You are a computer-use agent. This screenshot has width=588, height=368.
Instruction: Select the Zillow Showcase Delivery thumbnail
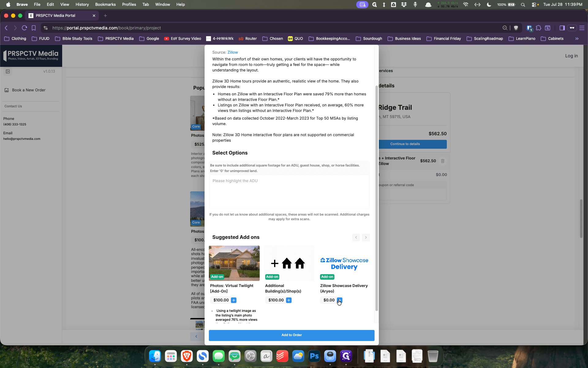(344, 263)
